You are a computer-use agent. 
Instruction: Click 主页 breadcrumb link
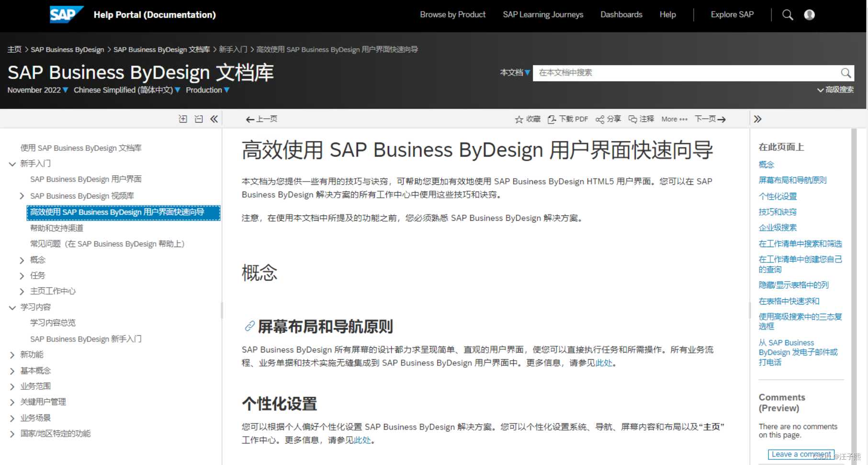pyautogui.click(x=14, y=49)
